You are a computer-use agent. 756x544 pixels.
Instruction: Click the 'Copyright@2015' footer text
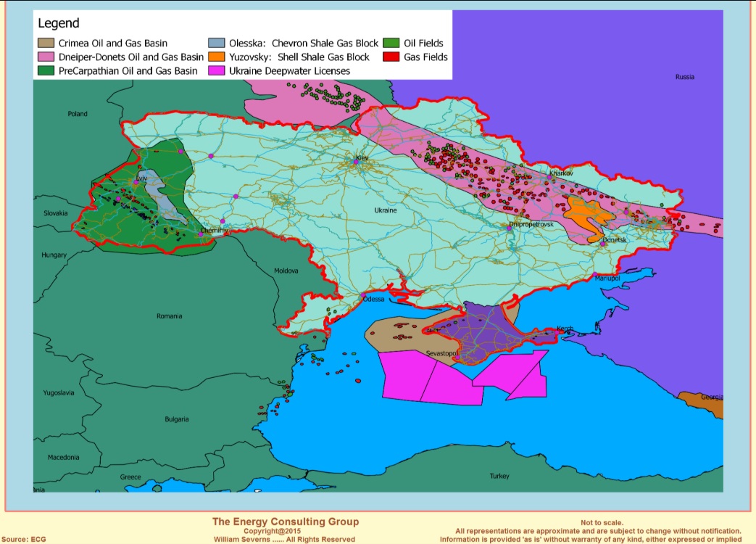(x=272, y=531)
